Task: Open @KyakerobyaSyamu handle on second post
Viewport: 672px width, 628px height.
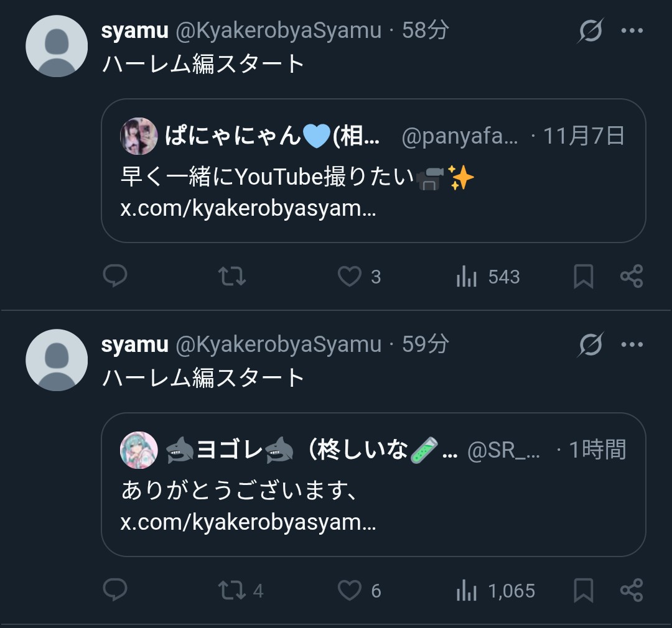Action: point(279,344)
